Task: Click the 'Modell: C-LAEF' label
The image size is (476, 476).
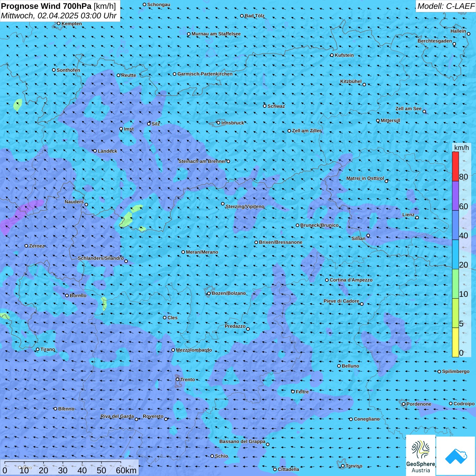Action: (x=446, y=6)
